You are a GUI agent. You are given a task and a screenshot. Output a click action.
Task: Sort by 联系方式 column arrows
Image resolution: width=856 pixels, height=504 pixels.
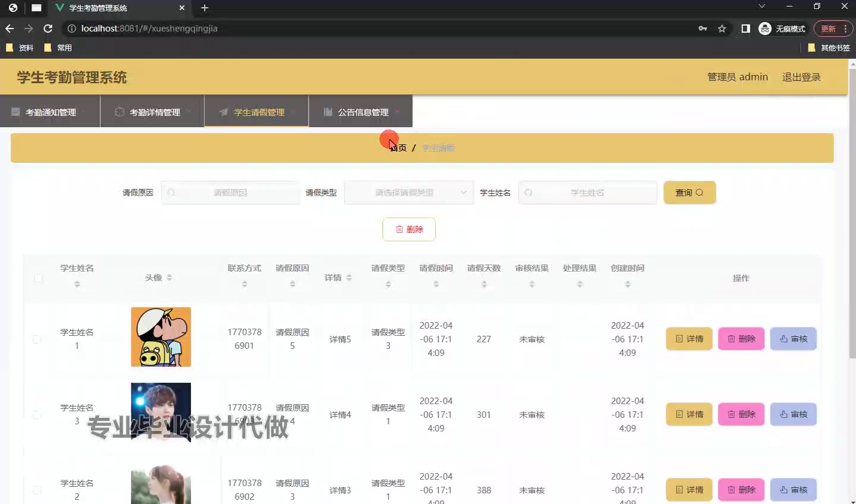point(244,285)
